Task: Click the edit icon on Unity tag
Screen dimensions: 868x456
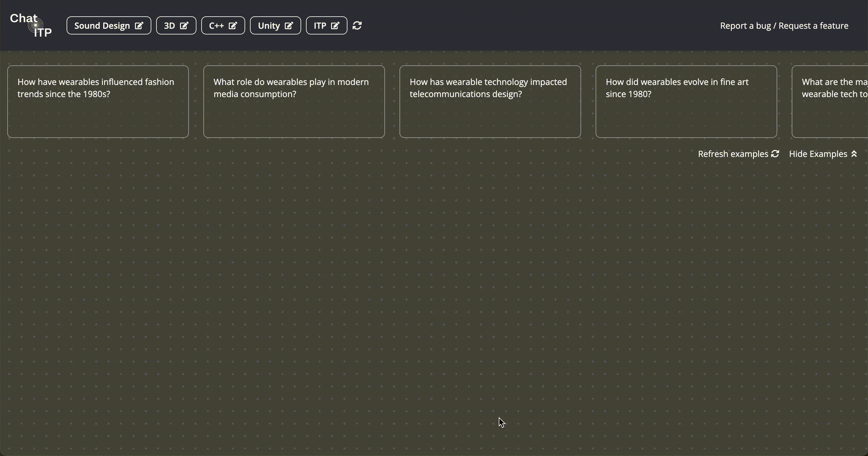Action: [x=289, y=26]
